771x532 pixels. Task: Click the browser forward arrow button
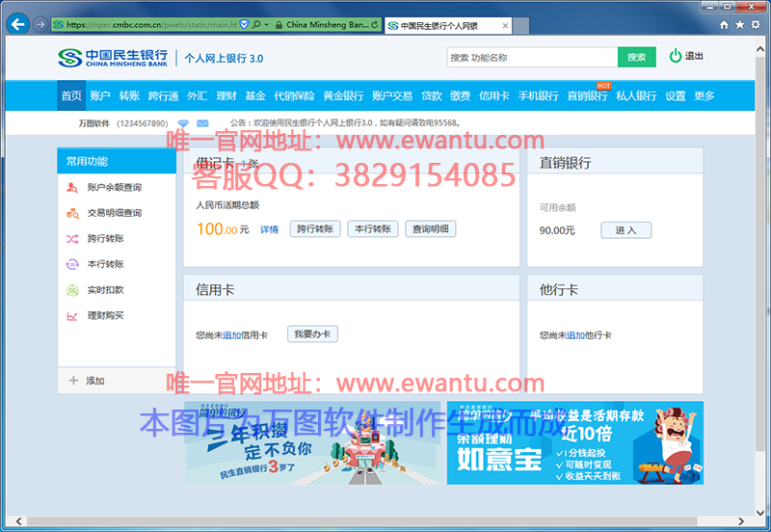40,24
